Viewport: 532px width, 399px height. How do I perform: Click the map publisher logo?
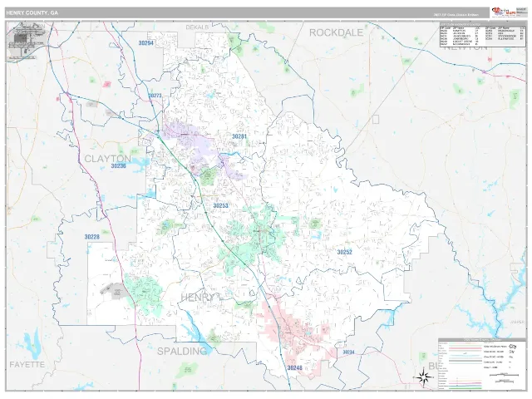tap(504, 12)
